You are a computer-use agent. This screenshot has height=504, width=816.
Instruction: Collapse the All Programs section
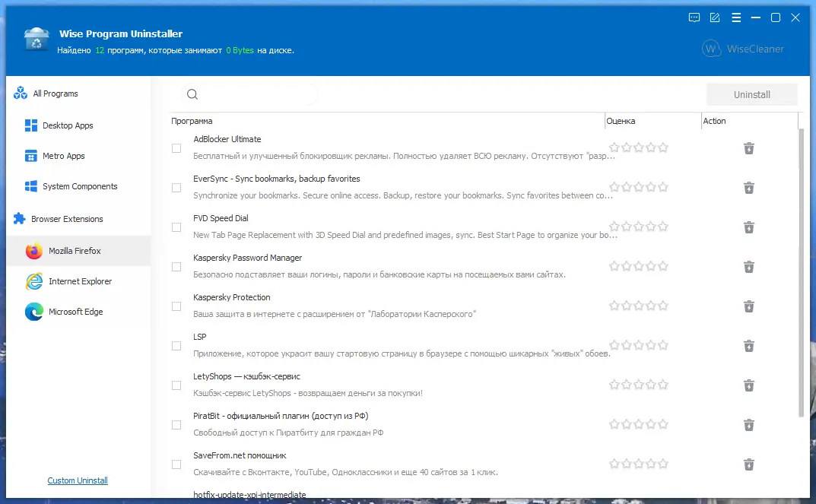click(x=55, y=94)
